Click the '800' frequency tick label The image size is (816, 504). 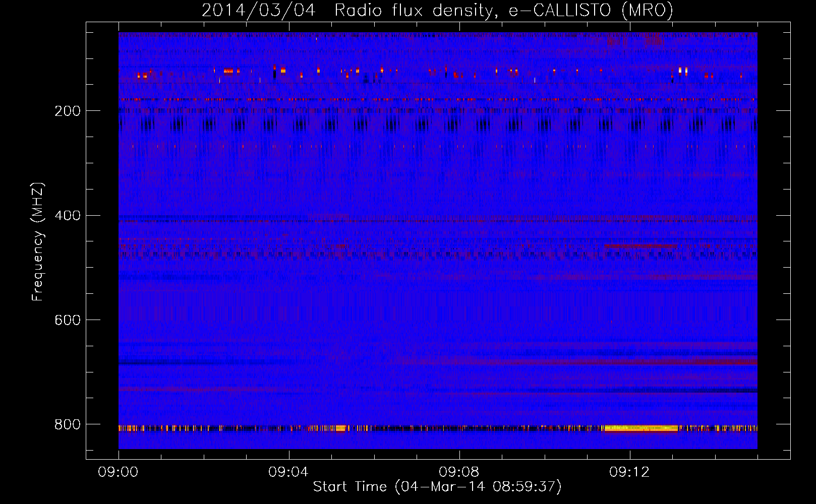pyautogui.click(x=67, y=424)
